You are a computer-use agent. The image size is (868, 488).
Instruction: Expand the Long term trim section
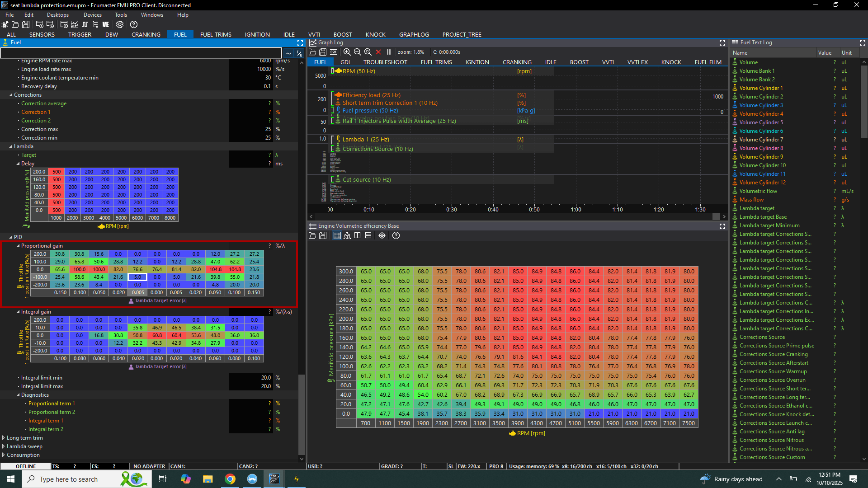click(x=4, y=438)
